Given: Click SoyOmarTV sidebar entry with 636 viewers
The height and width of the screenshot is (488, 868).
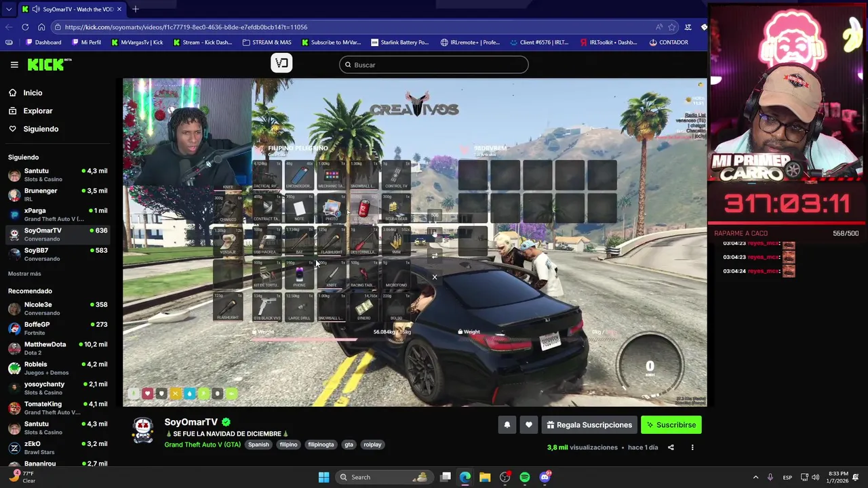Looking at the screenshot, I should (58, 235).
